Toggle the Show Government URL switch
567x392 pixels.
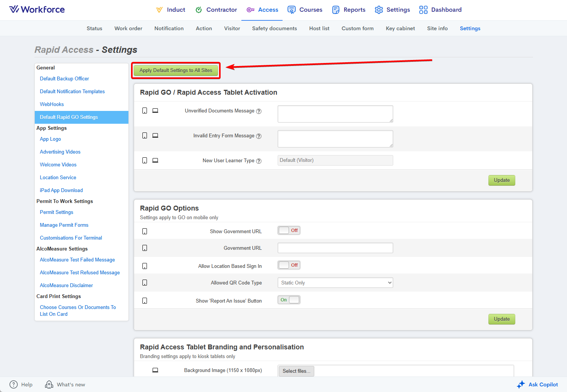[x=289, y=231]
